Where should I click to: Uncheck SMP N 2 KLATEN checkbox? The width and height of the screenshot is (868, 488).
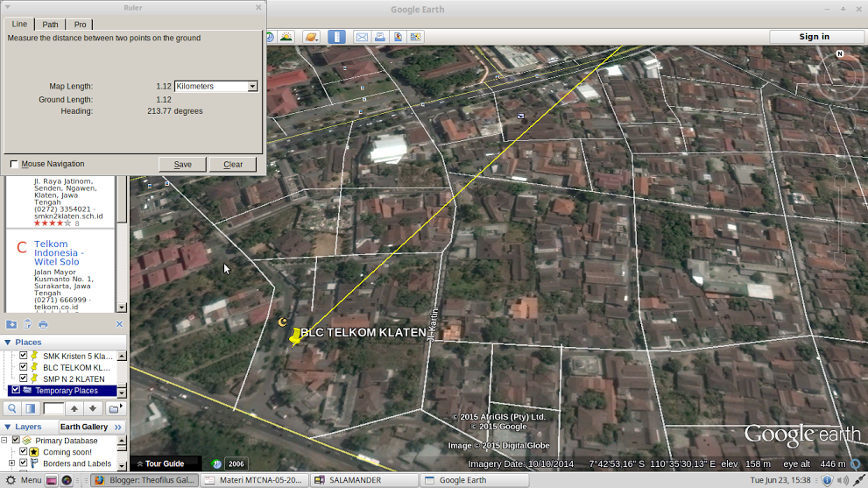24,378
